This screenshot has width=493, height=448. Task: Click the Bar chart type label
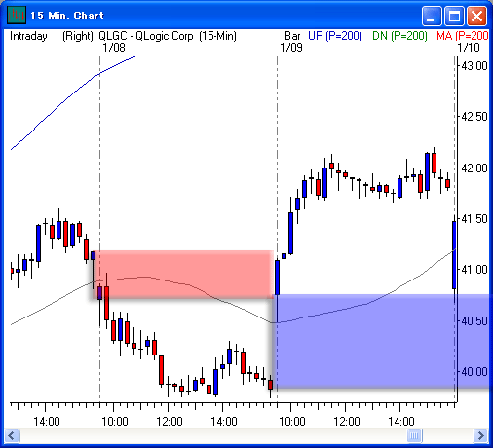point(292,36)
